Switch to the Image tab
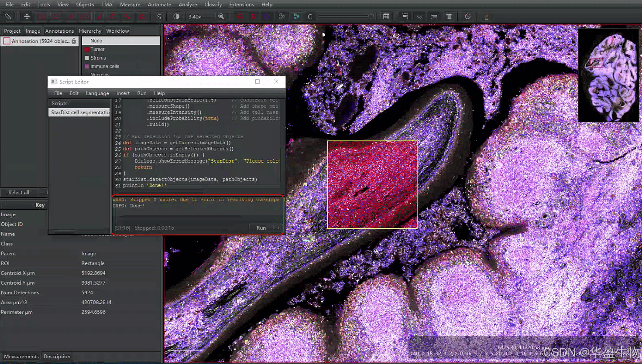Screen dimensions: 642x364 tap(33, 31)
